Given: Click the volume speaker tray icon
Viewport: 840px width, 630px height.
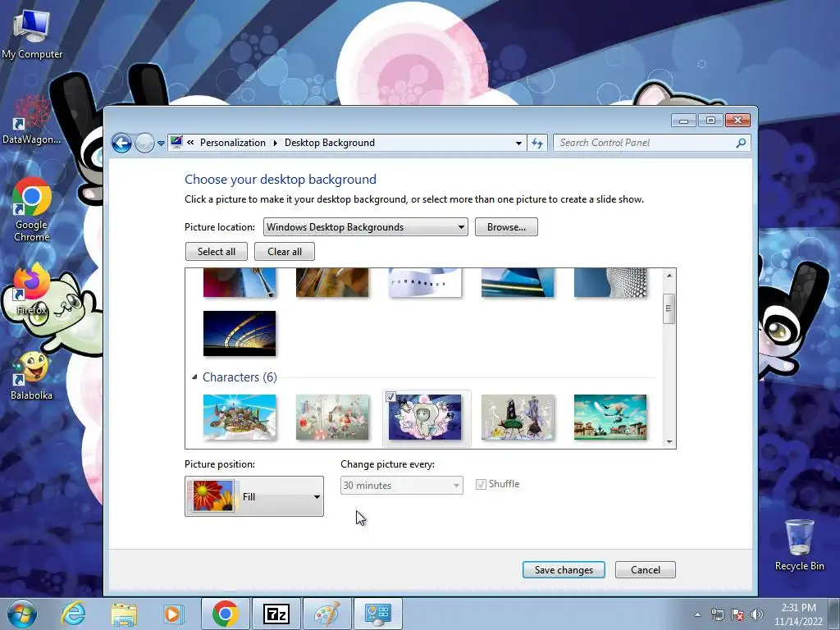Looking at the screenshot, I should point(756,614).
